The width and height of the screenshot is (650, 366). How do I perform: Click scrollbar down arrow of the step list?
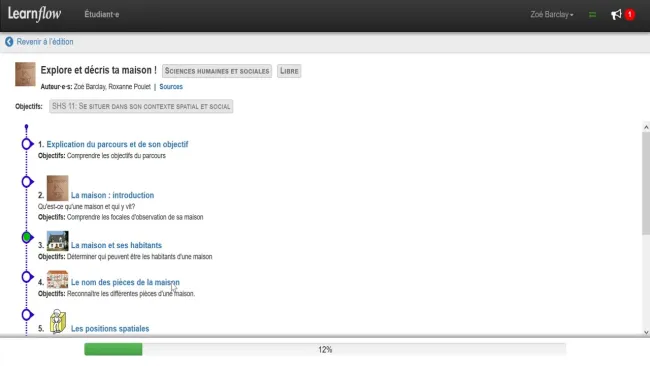(646, 332)
